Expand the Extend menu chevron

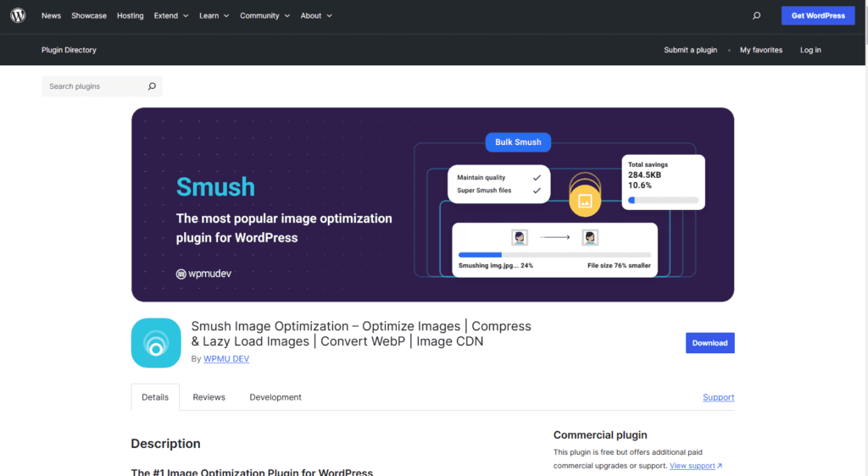tap(186, 16)
